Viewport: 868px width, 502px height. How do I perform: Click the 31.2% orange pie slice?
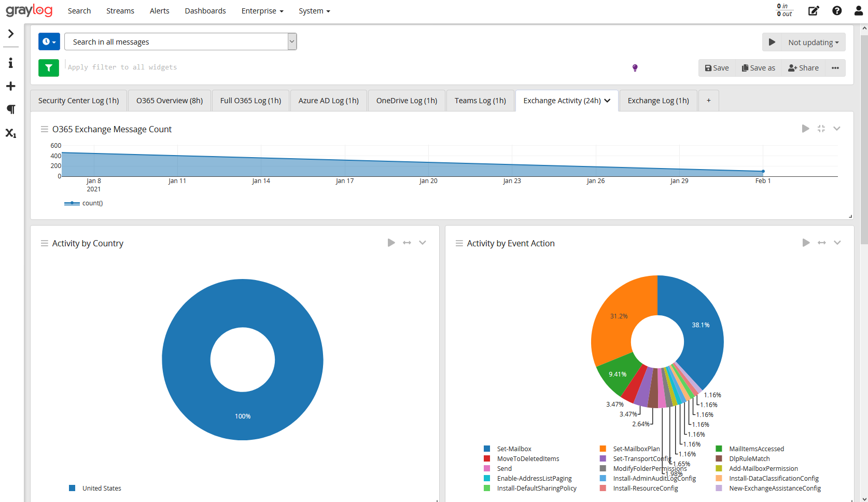click(619, 316)
